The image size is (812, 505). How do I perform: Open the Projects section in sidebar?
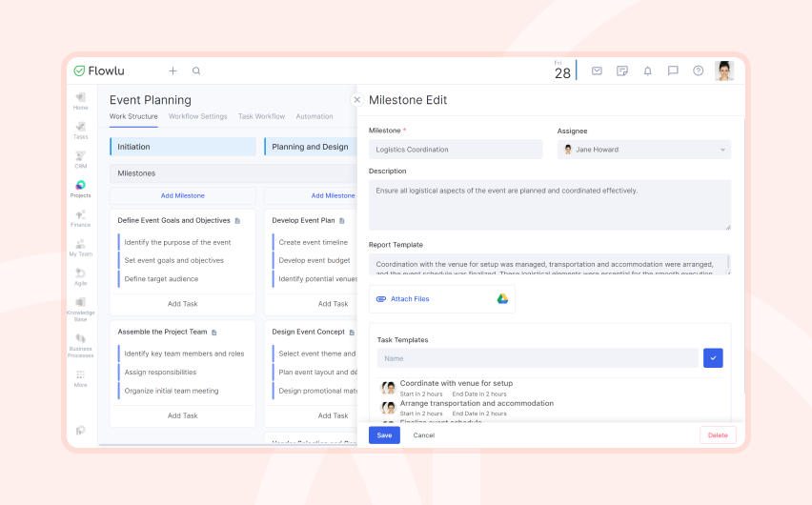pos(80,189)
